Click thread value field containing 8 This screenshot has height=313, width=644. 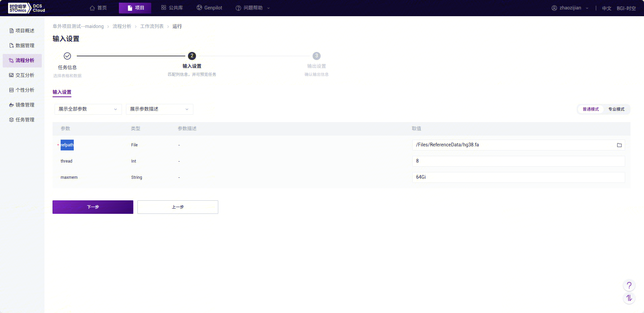pyautogui.click(x=519, y=161)
